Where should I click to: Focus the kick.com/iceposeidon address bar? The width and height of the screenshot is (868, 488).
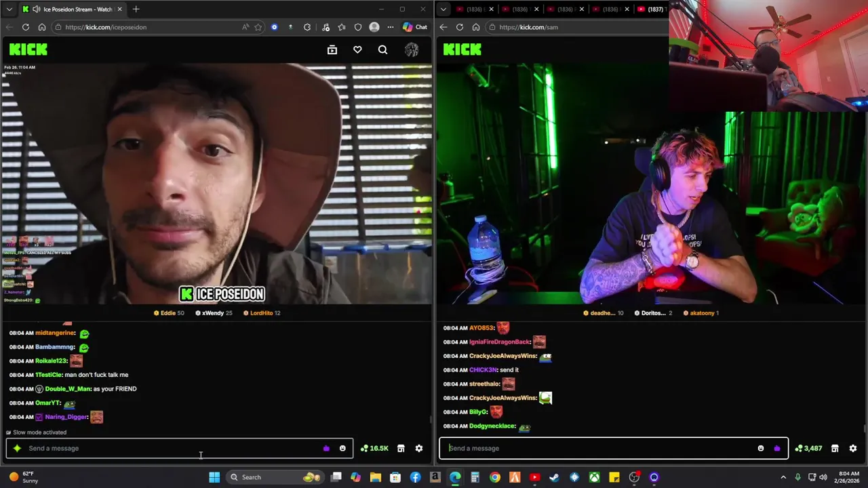pos(146,27)
